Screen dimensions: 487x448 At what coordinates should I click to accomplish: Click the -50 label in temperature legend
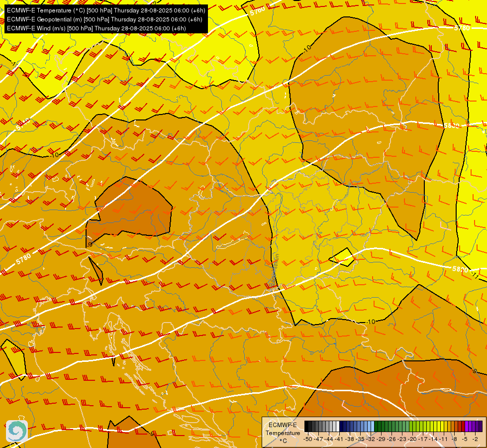[308, 439]
